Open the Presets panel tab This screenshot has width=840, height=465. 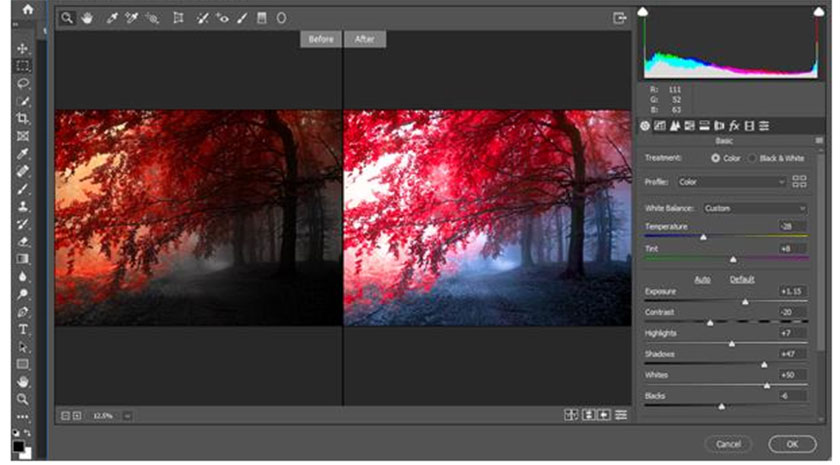tap(764, 126)
